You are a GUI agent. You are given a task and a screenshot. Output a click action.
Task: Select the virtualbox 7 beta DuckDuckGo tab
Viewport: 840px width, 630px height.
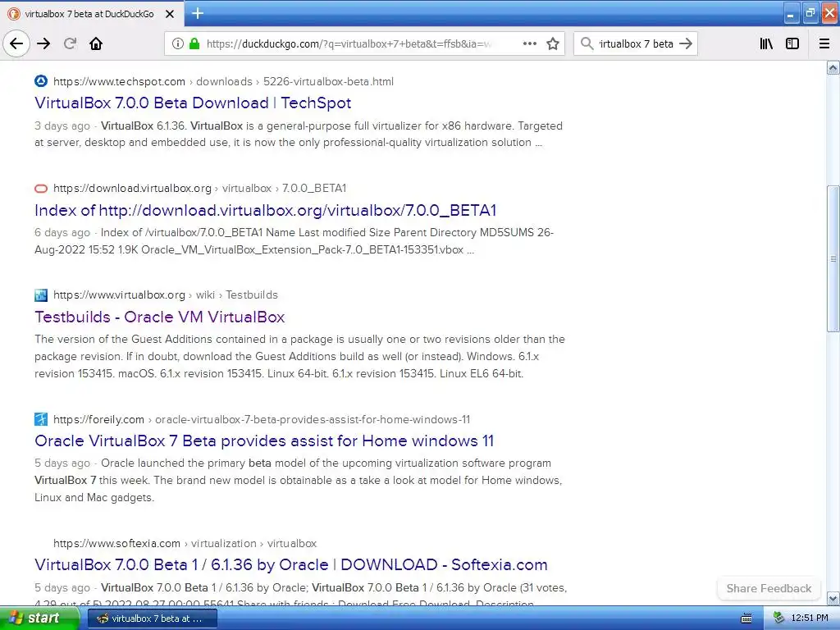[x=92, y=14]
